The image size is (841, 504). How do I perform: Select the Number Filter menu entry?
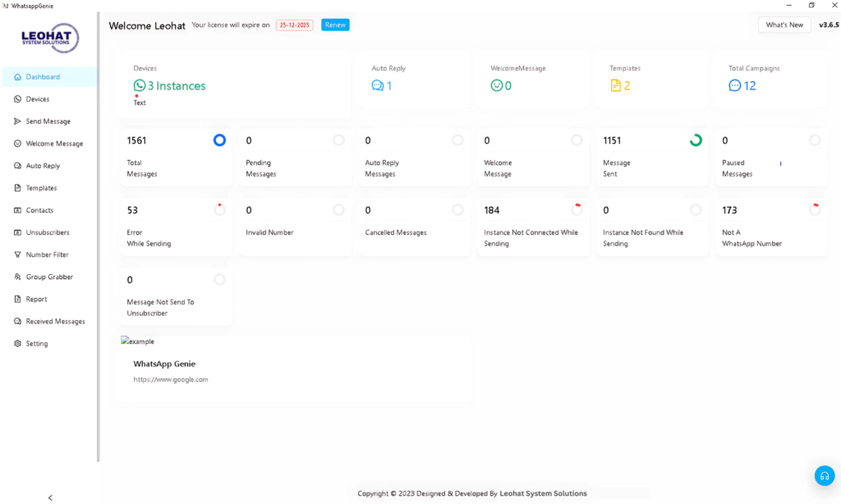(x=49, y=254)
